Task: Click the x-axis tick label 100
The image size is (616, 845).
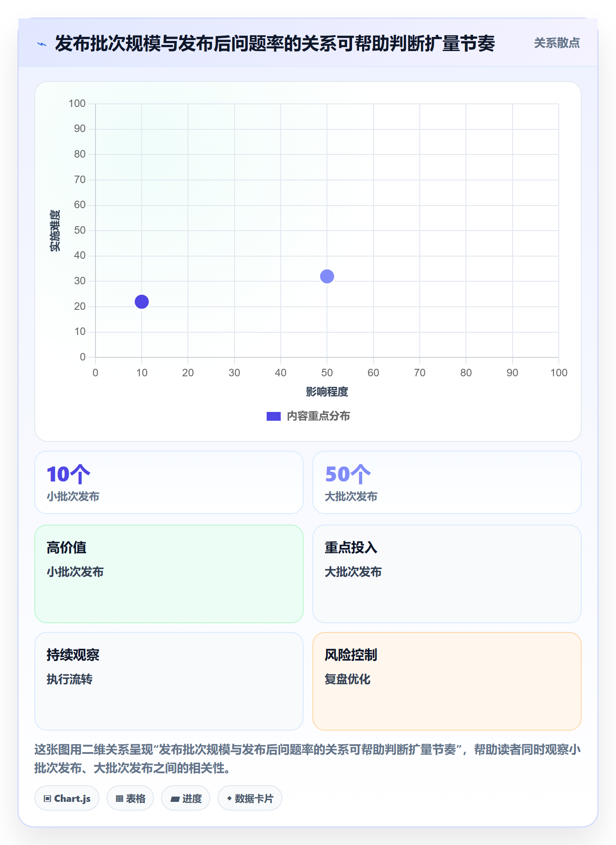Action: [559, 373]
